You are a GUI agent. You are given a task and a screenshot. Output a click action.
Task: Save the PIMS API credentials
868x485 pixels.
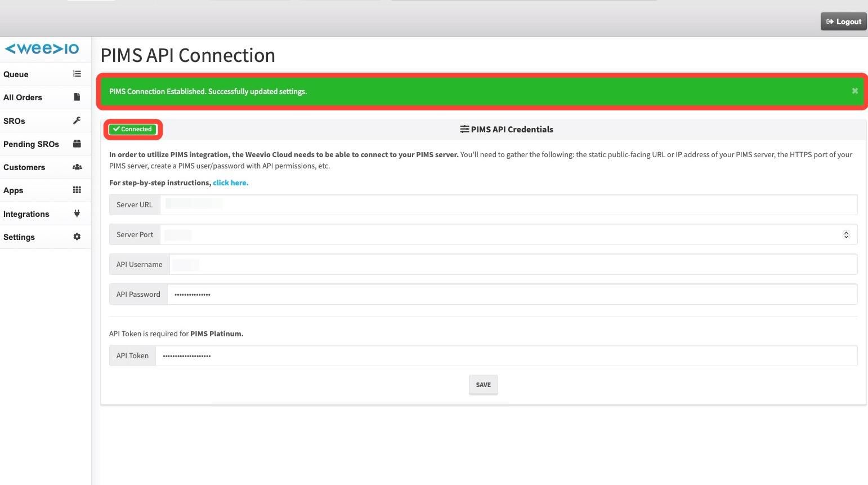pos(483,385)
